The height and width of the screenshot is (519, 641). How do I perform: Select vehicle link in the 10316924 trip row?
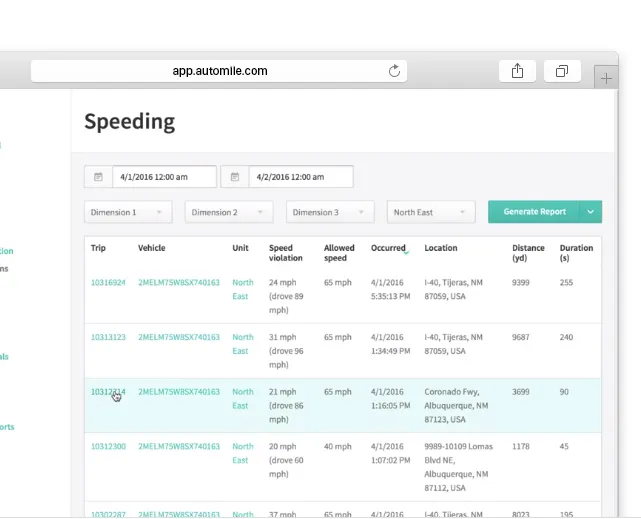pyautogui.click(x=179, y=282)
